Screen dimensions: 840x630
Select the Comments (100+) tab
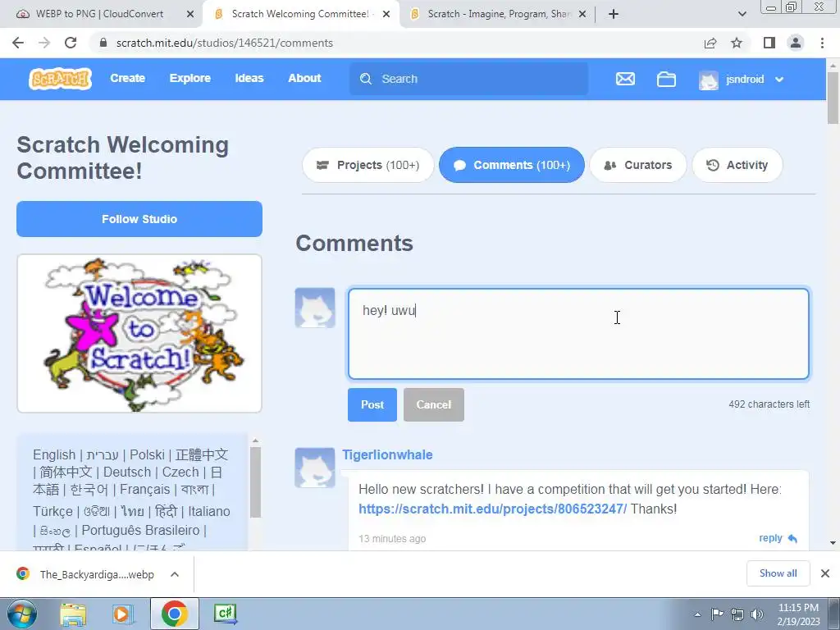click(x=512, y=165)
